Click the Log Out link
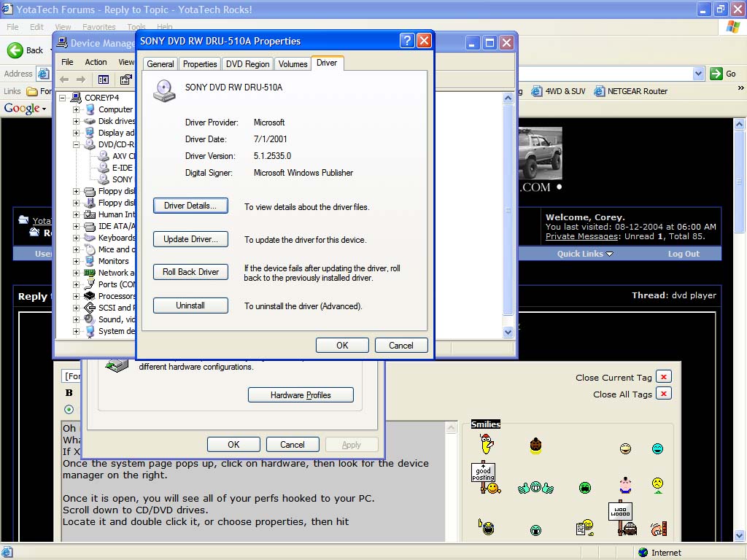 [x=684, y=254]
